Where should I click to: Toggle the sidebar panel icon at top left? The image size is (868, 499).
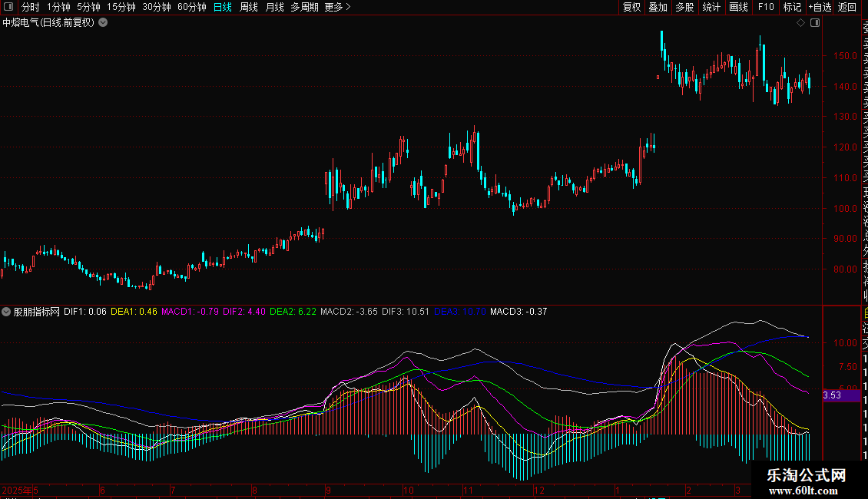tap(8, 7)
